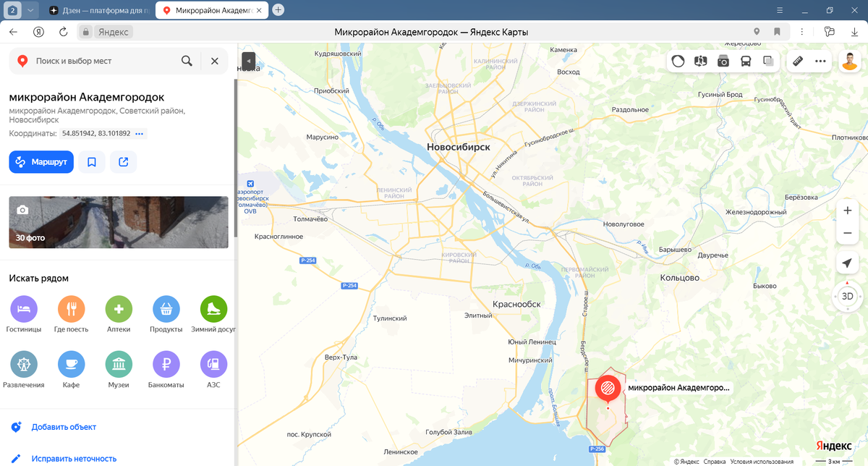Click the search places input field
This screenshot has width=868, height=466.
105,61
